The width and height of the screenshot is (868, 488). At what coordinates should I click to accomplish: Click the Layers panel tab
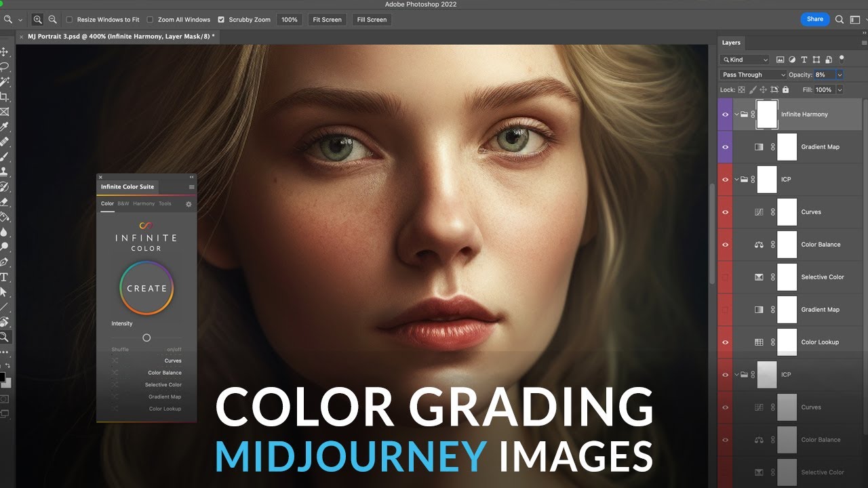tap(732, 43)
